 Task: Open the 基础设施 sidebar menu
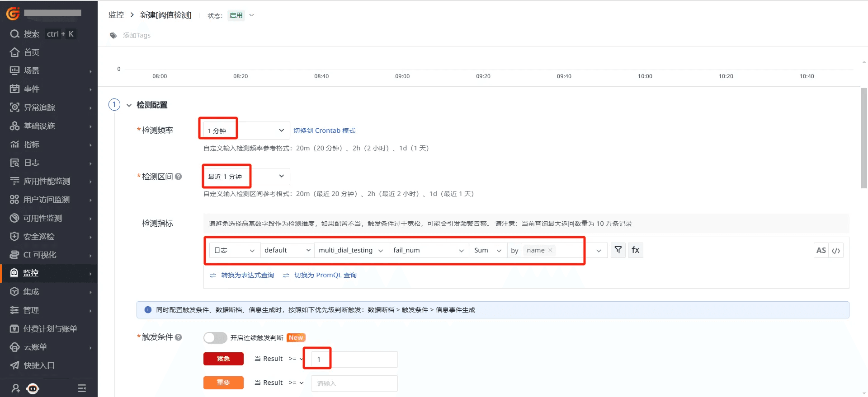tap(39, 126)
